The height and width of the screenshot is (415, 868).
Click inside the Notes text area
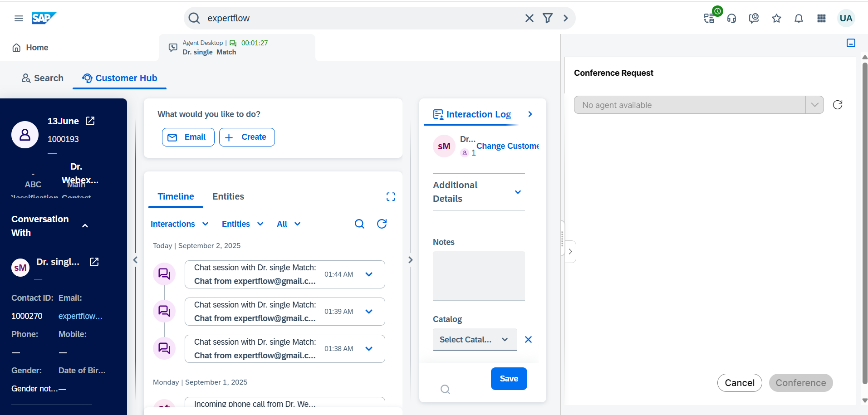[479, 276]
